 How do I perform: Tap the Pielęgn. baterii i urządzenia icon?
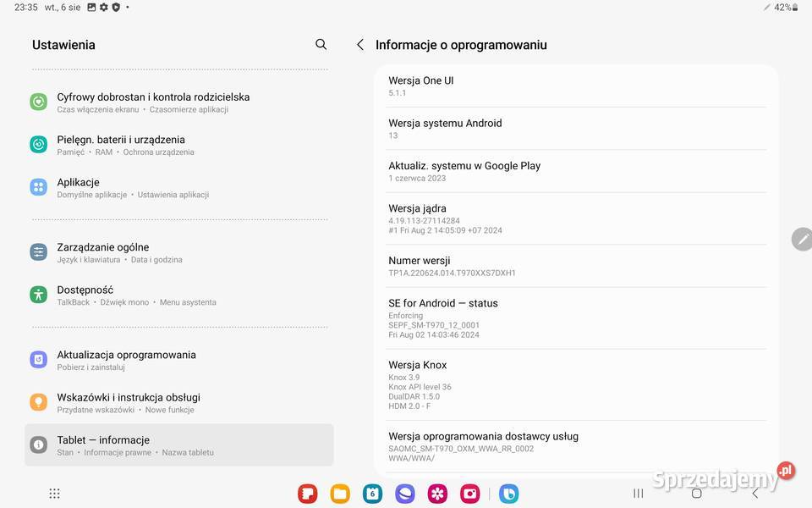pyautogui.click(x=38, y=144)
